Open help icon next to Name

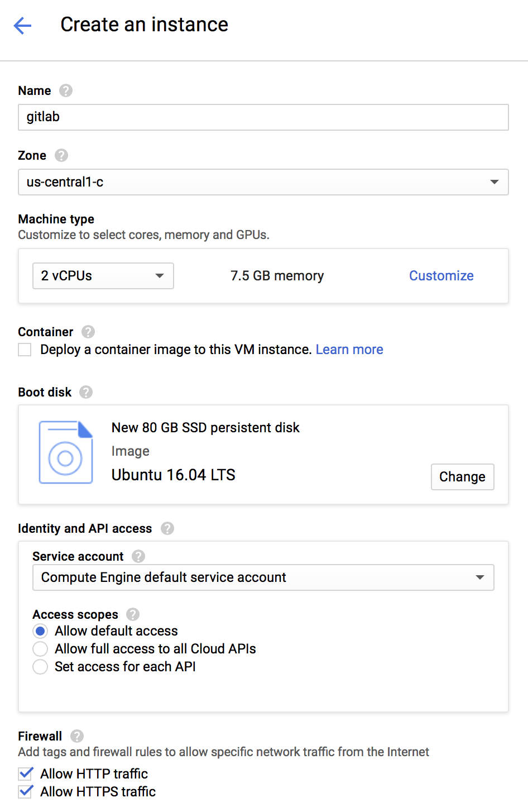tap(66, 90)
